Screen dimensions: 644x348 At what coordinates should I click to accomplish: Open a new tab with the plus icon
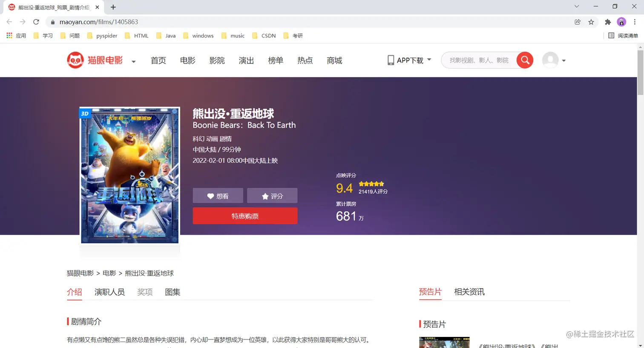(x=113, y=7)
